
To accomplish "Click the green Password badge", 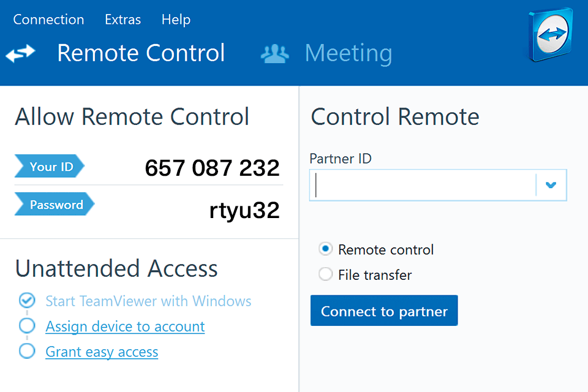I will click(x=54, y=204).
